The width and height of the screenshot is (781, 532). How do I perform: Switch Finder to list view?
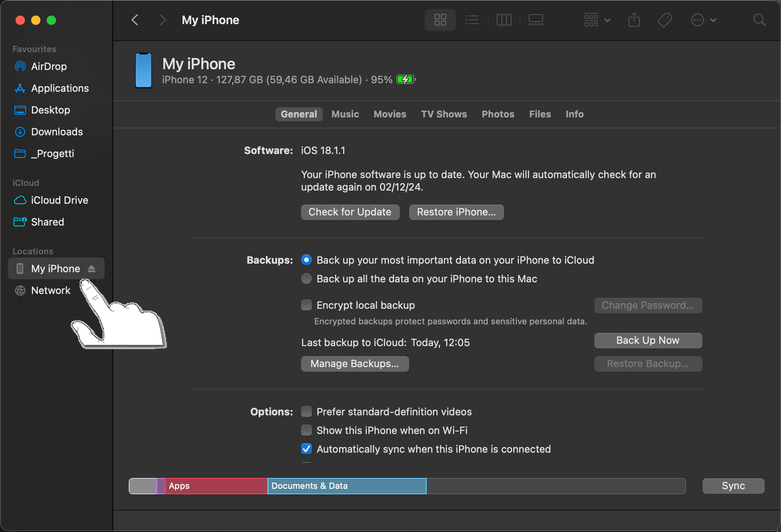pos(472,20)
